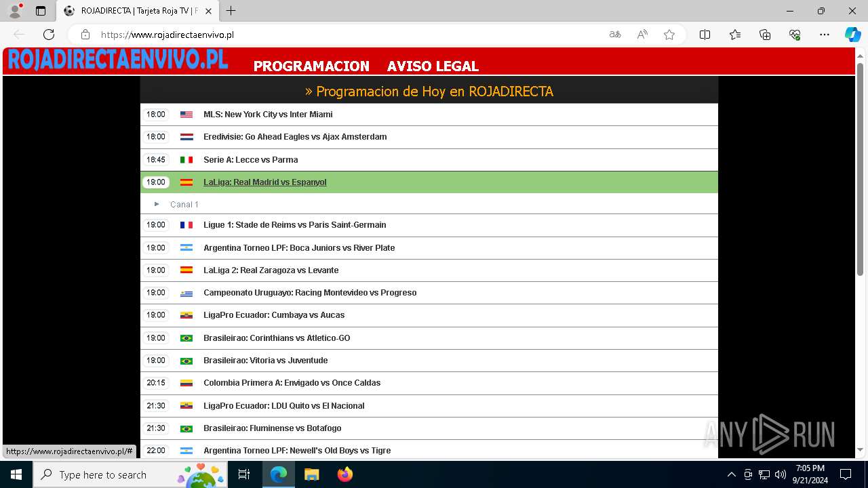Click the Colombia flag beside Envigado match

[x=186, y=383]
